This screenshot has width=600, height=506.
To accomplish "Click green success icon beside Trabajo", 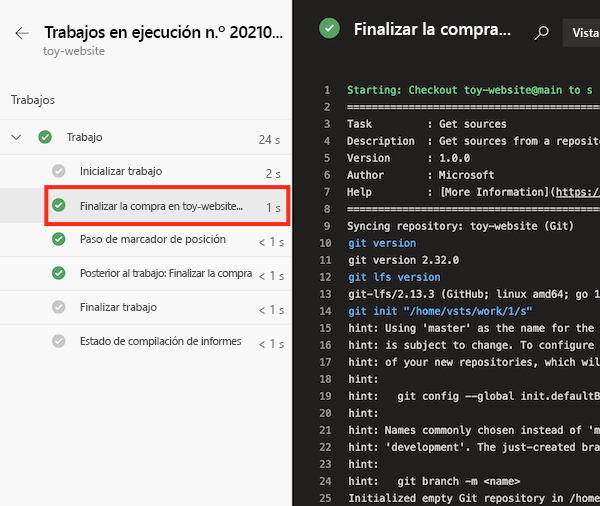I will (x=45, y=137).
